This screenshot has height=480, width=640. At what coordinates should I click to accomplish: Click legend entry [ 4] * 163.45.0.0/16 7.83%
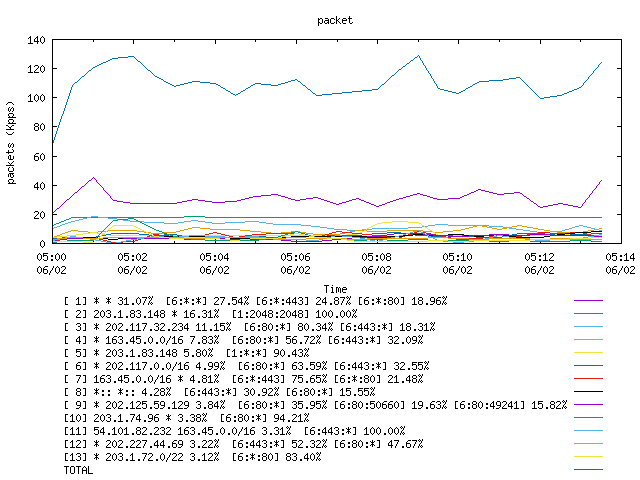click(244, 340)
